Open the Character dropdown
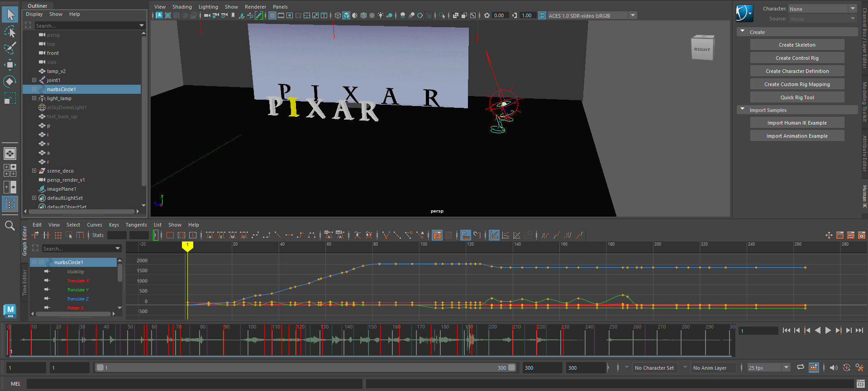Viewport: 868px width, 391px height. click(x=822, y=9)
